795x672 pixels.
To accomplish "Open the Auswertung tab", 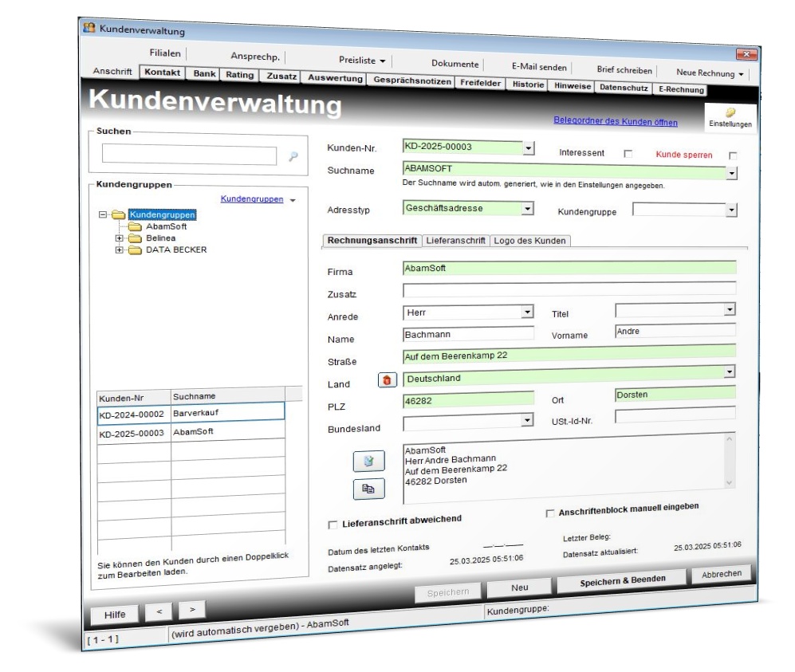I will point(335,79).
